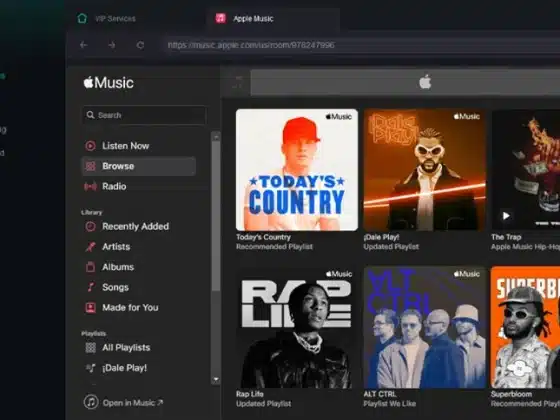Click 'Apple Music Hip-Hop' under The Trap
The height and width of the screenshot is (420, 560).
pyautogui.click(x=525, y=247)
